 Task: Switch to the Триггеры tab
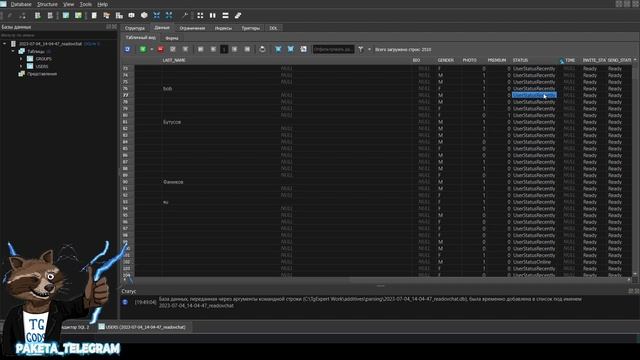pyautogui.click(x=250, y=28)
